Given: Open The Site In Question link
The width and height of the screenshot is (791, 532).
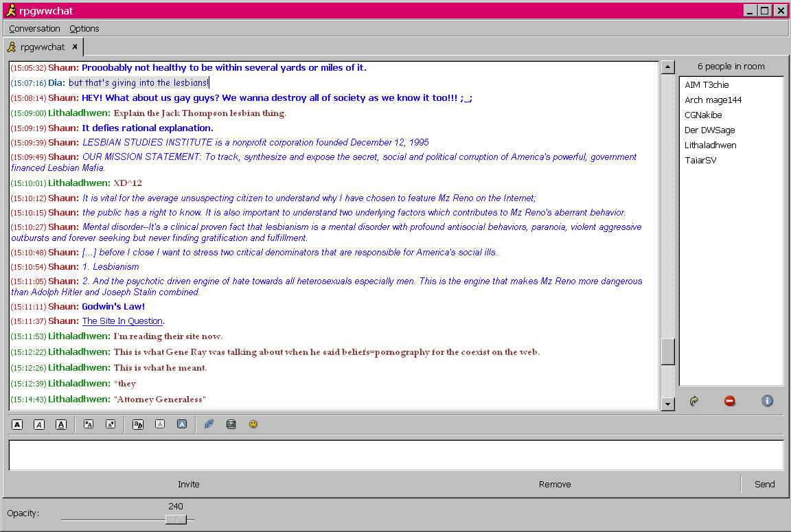Looking at the screenshot, I should pos(123,321).
